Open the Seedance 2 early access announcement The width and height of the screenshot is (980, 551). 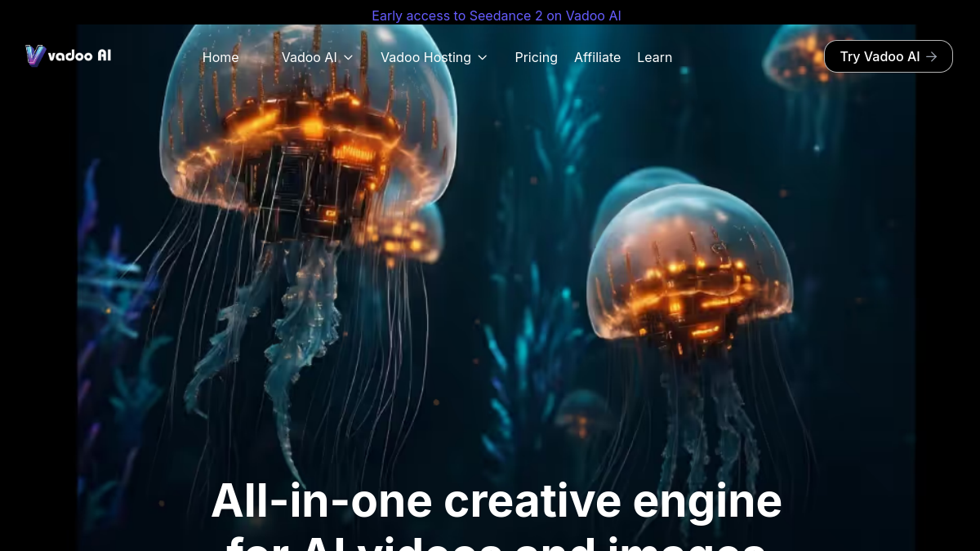click(x=497, y=16)
